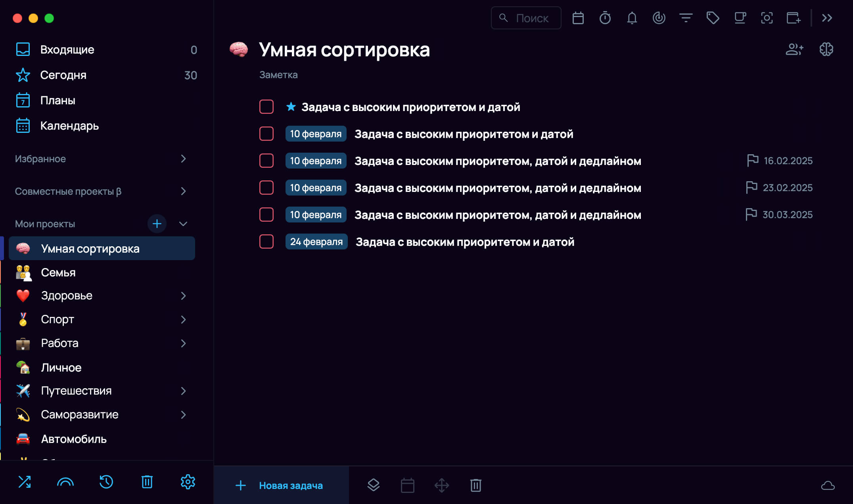Viewport: 853px width, 504px height.
Task: Open history clock icon in sidebar footer
Action: (x=106, y=482)
